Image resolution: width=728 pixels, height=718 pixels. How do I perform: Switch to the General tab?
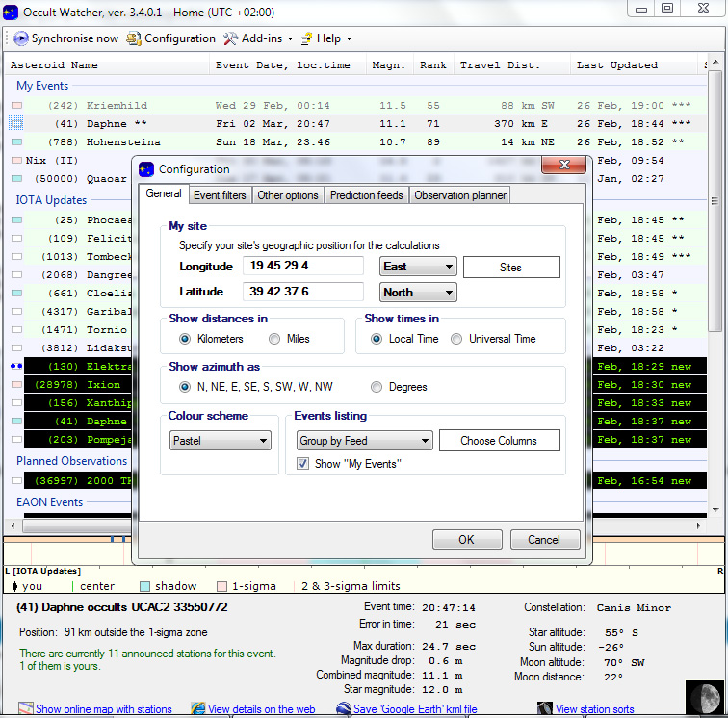(164, 194)
